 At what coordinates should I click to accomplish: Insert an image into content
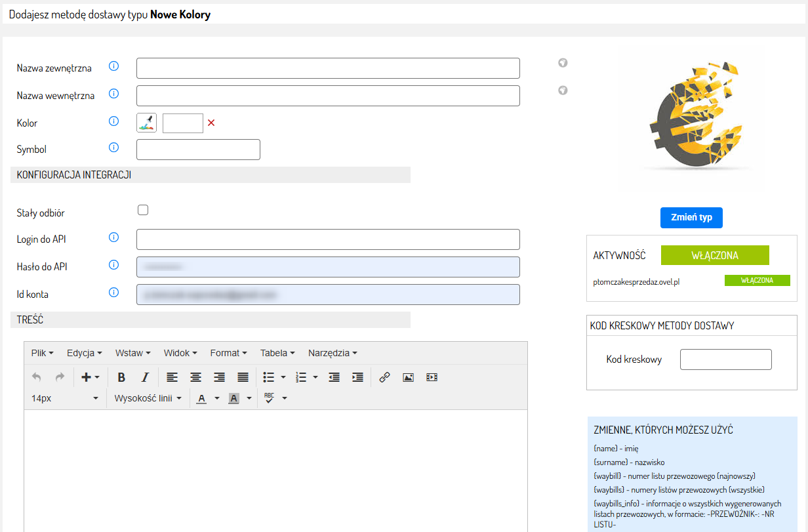click(408, 377)
